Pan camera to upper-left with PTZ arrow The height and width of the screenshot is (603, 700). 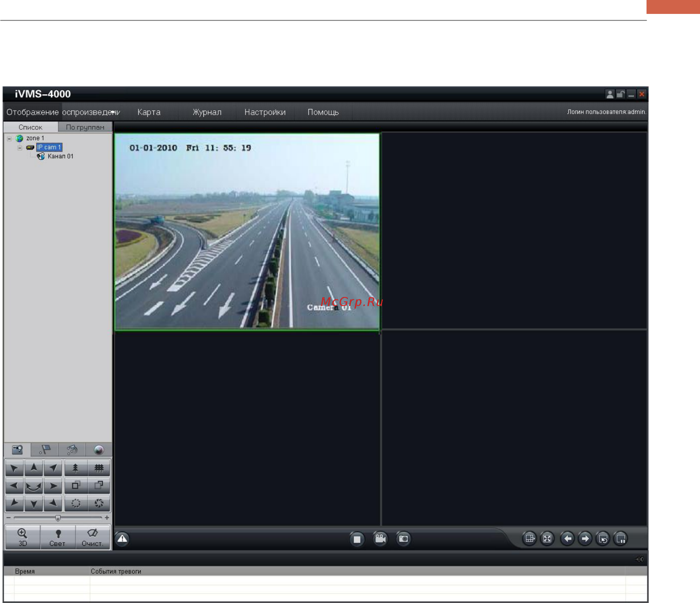(x=15, y=468)
